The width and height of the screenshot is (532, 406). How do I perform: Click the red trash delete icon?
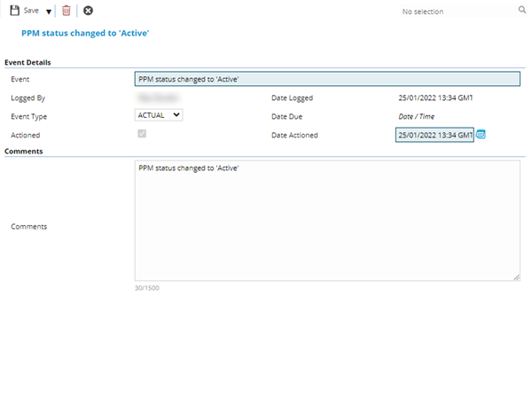[x=66, y=11]
